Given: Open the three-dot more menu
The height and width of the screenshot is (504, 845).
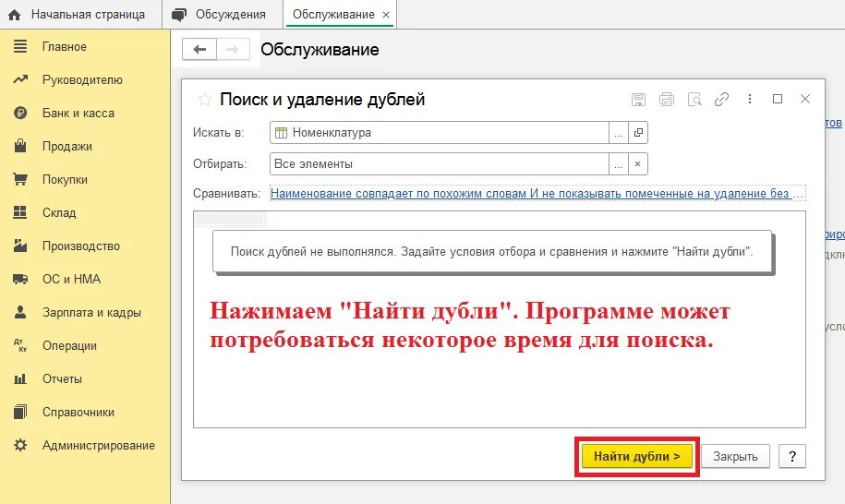Looking at the screenshot, I should click(x=750, y=99).
